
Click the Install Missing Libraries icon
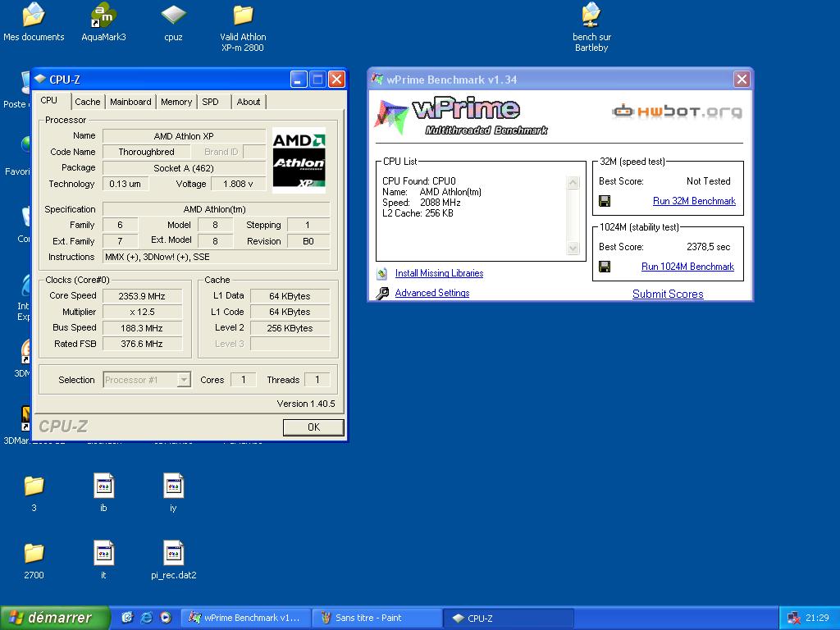coord(382,274)
